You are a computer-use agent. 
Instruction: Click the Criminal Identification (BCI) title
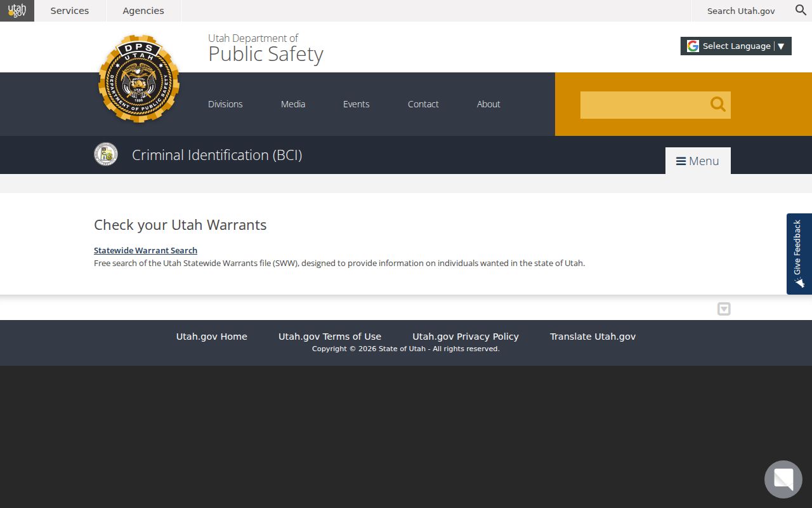tap(217, 155)
